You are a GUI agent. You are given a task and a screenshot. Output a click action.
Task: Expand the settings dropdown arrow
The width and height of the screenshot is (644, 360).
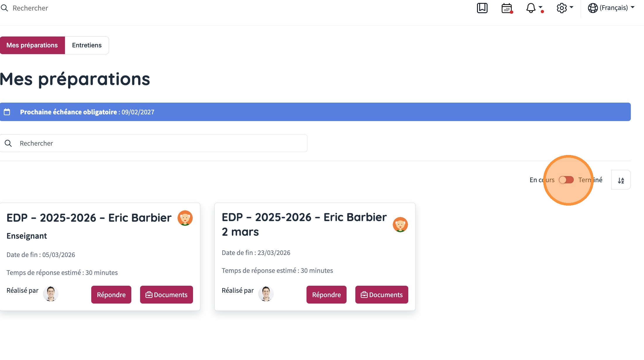571,7
